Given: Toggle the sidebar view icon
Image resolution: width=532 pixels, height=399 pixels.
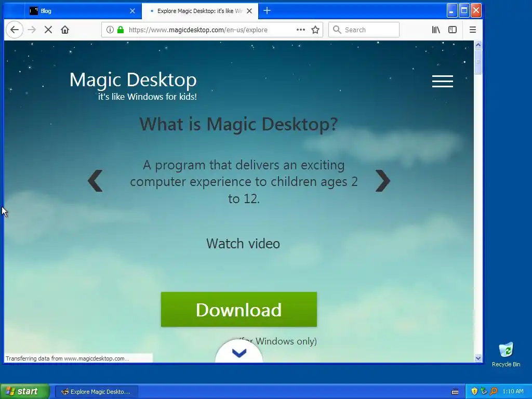Looking at the screenshot, I should 453,30.
